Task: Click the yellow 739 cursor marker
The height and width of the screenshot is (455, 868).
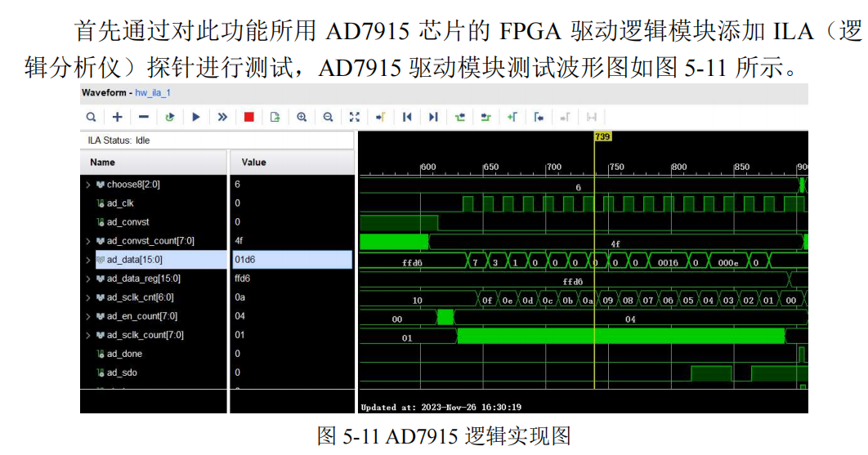Action: (x=602, y=136)
